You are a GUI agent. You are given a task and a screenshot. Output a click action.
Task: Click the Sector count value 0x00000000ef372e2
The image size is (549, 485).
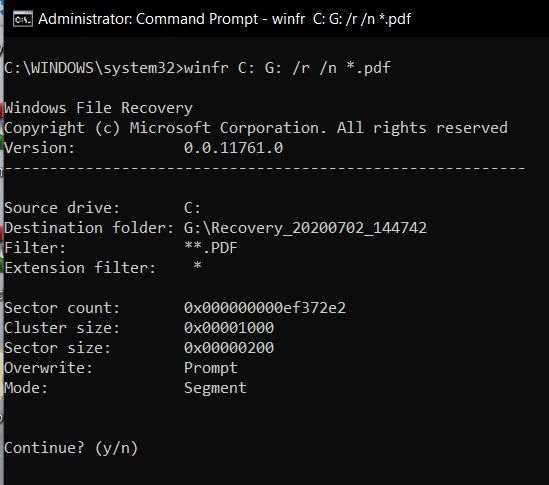265,308
